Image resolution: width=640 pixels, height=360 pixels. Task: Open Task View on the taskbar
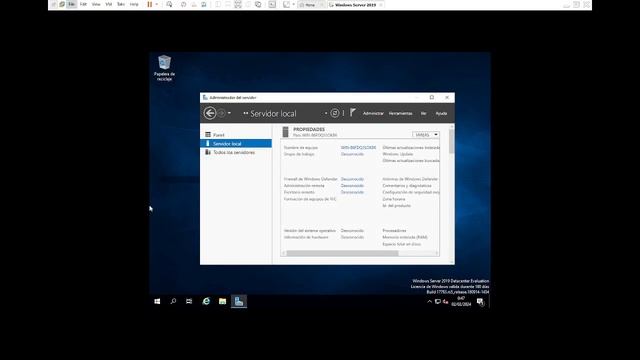[189, 301]
